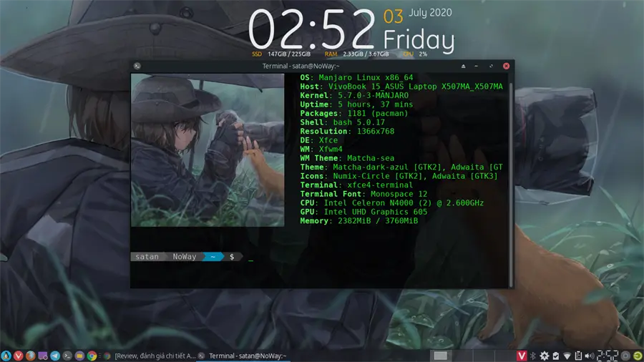
Task: Switch to the second workspace in pager
Action: point(462,356)
